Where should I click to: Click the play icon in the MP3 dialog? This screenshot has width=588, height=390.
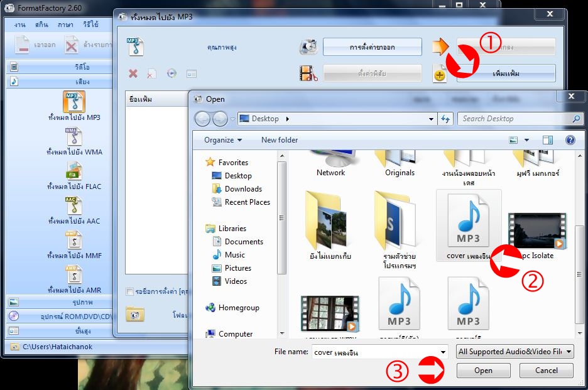[171, 73]
